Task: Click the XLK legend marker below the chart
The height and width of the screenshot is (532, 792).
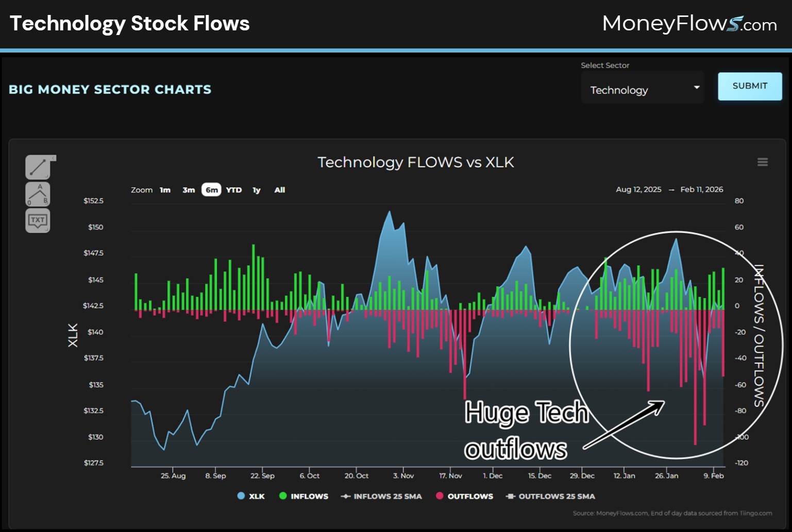Action: 240,496
